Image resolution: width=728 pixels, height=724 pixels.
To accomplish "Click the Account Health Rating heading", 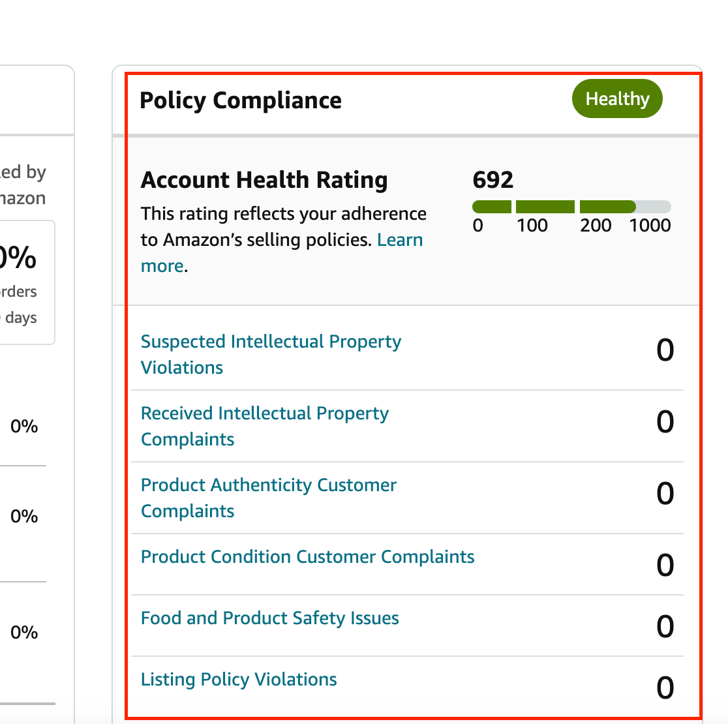I will pos(264,180).
